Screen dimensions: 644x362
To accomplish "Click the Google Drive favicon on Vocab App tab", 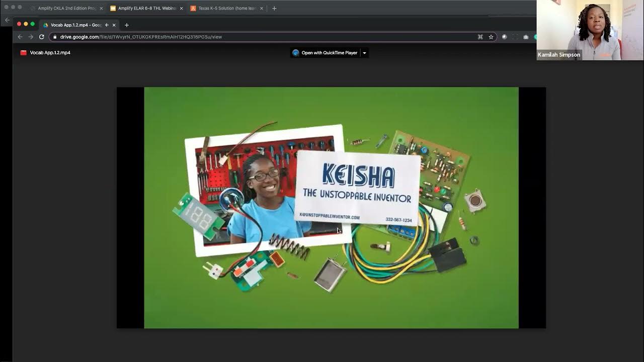I will coord(46,25).
